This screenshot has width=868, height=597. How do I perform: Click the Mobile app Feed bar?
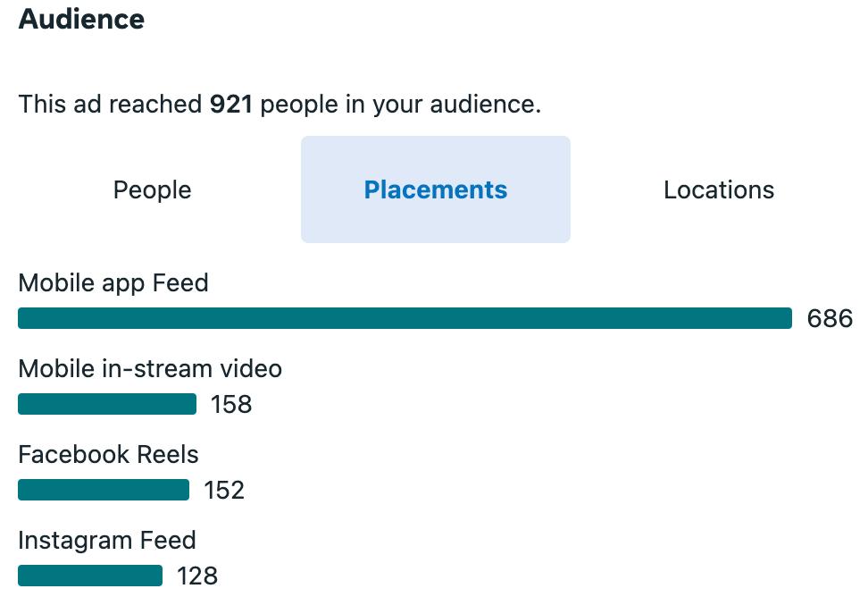(x=405, y=318)
